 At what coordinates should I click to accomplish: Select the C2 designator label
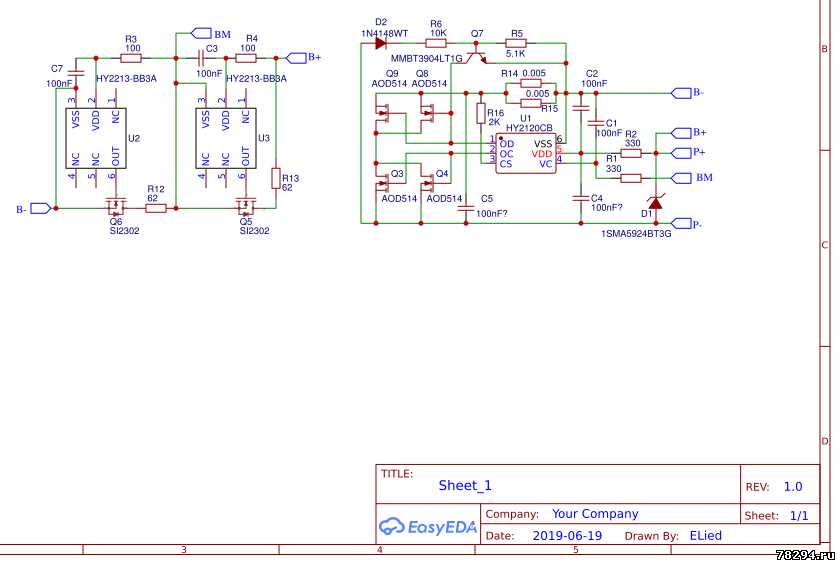(592, 73)
